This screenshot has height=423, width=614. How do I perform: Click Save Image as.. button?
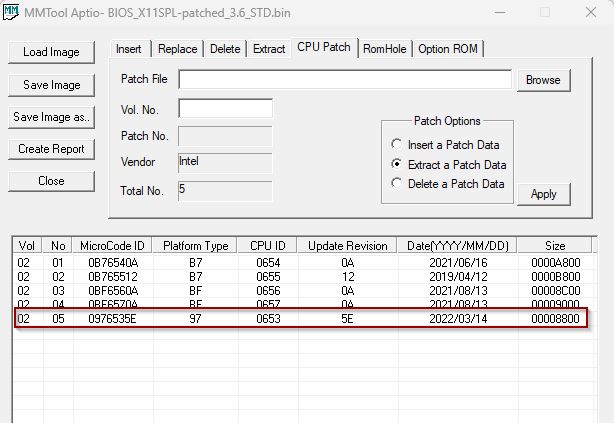(51, 117)
